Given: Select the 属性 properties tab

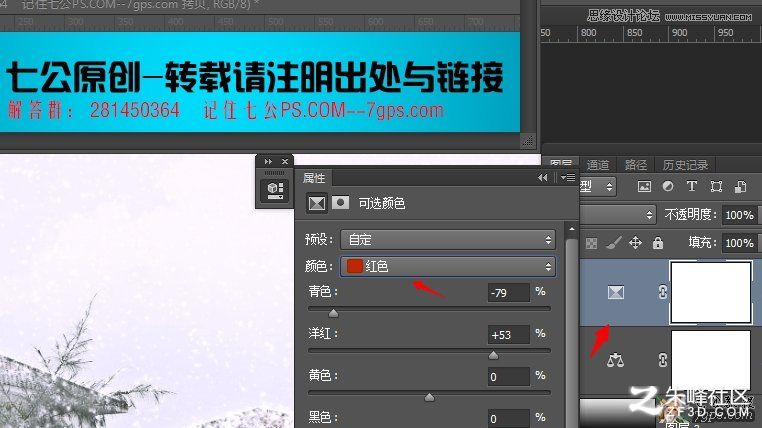Looking at the screenshot, I should tap(314, 178).
